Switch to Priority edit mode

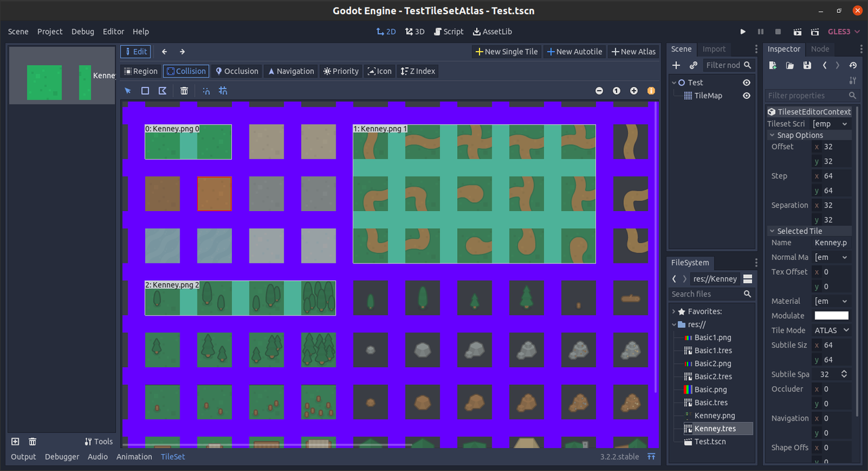coord(341,71)
